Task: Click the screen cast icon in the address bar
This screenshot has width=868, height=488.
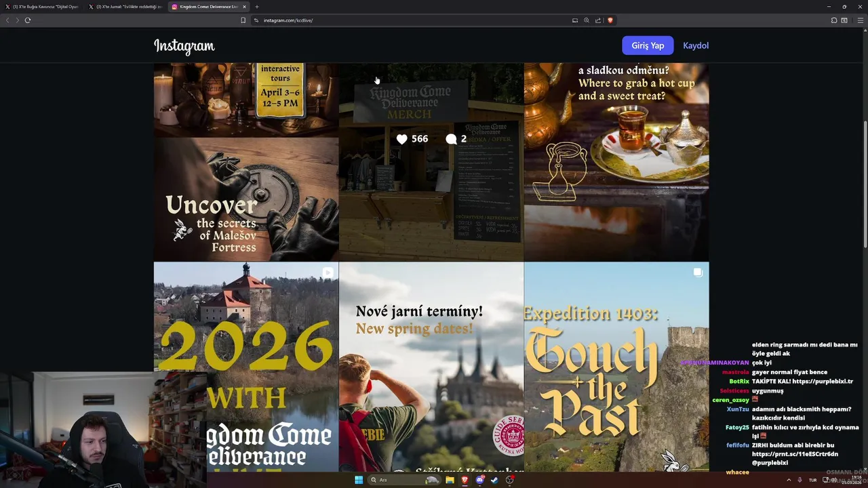Action: click(575, 20)
